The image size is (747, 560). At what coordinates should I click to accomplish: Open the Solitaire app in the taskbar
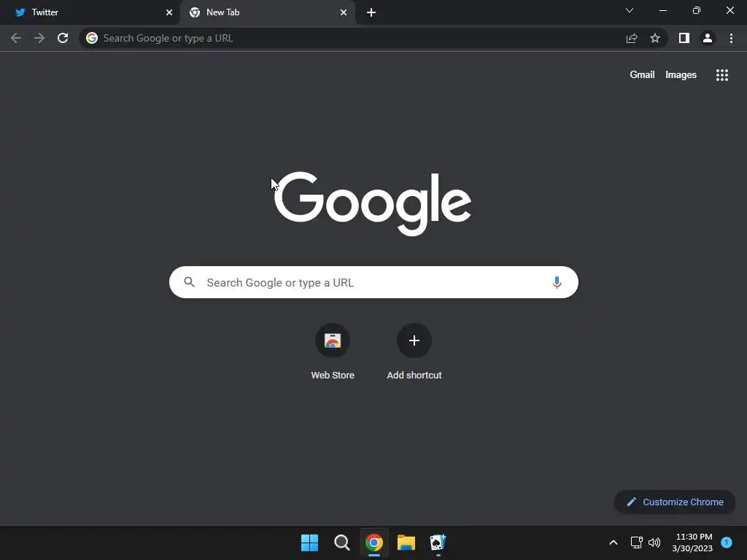pos(438,542)
